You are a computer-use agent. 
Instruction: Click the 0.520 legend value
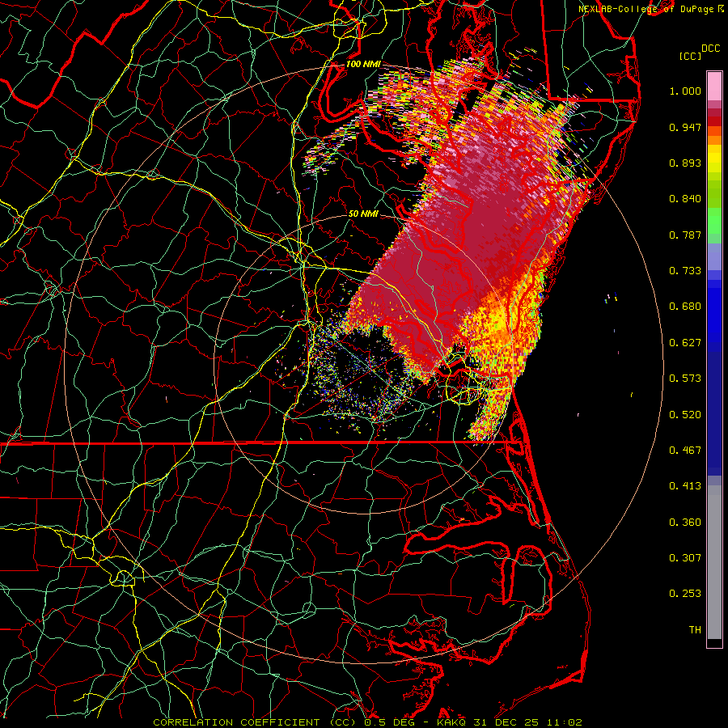pyautogui.click(x=685, y=415)
